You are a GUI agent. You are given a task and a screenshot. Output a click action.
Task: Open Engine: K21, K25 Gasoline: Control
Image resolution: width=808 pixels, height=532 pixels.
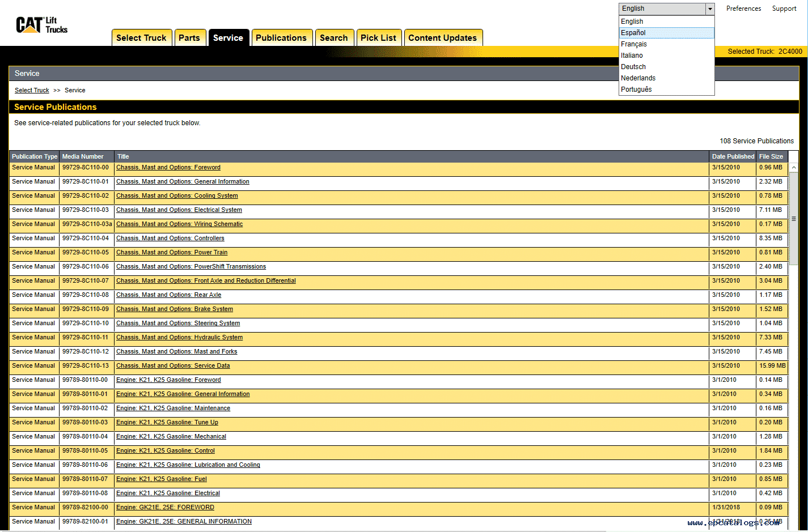click(x=166, y=451)
